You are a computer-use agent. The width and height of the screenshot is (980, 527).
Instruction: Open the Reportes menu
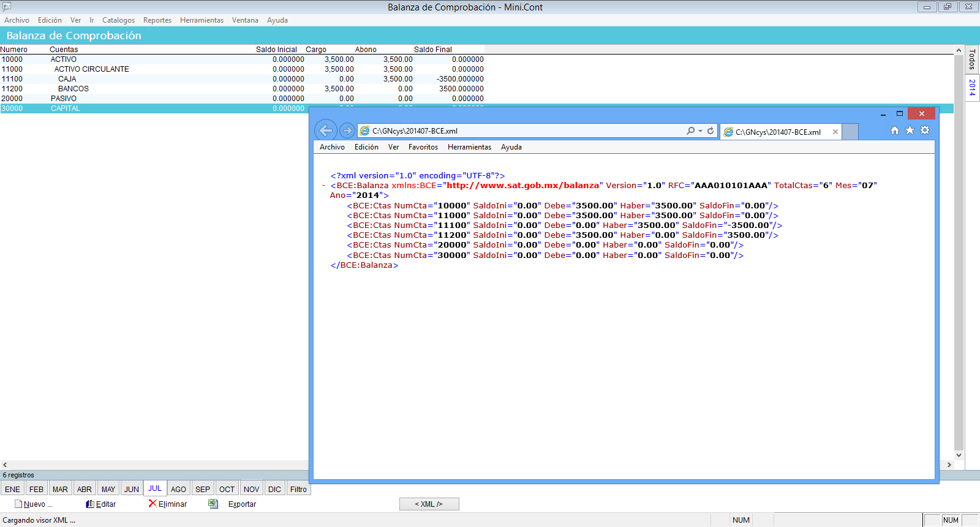point(157,20)
